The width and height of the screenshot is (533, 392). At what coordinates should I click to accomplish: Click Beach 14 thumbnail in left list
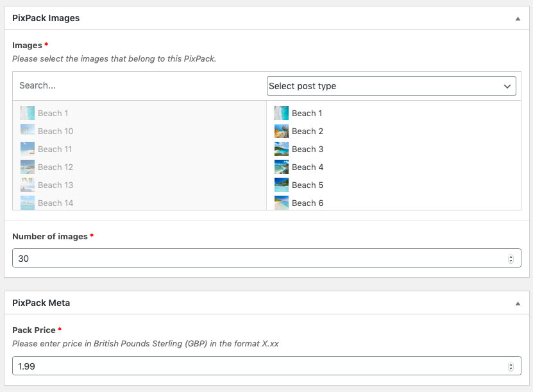pyautogui.click(x=28, y=203)
